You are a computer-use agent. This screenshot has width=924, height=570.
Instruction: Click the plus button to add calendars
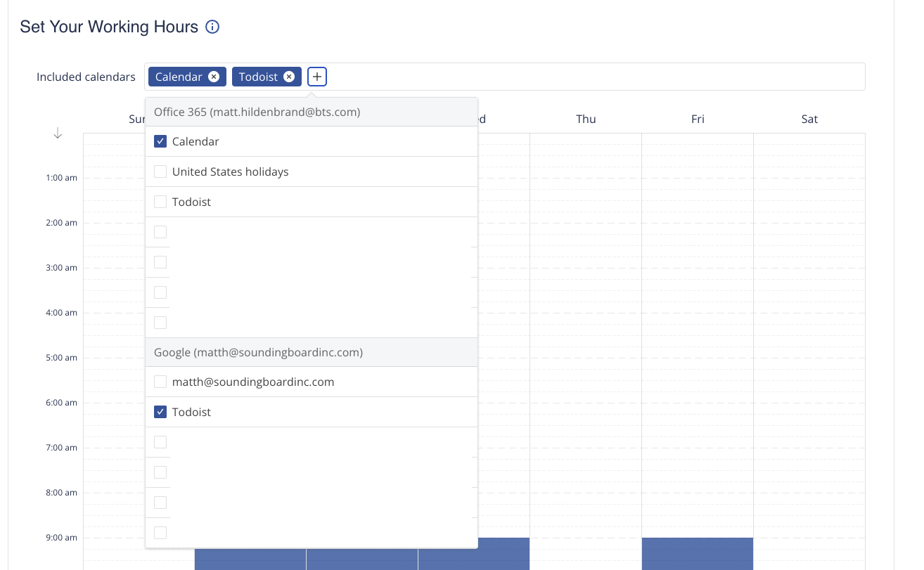click(317, 77)
